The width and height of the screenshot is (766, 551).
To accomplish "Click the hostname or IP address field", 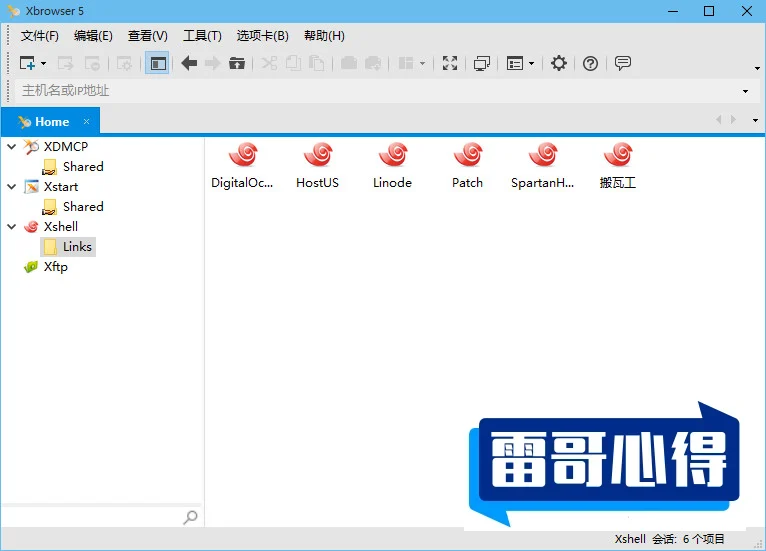I will 376,91.
